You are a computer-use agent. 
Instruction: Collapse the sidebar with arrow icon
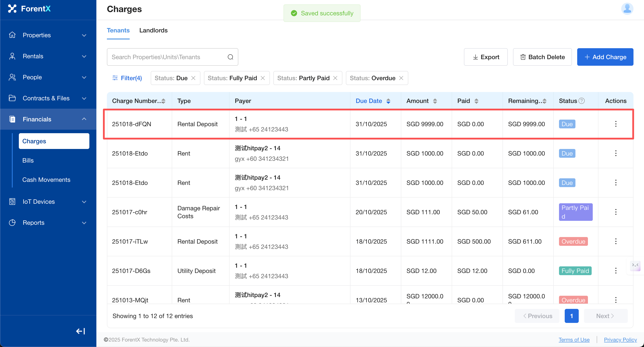(x=80, y=331)
